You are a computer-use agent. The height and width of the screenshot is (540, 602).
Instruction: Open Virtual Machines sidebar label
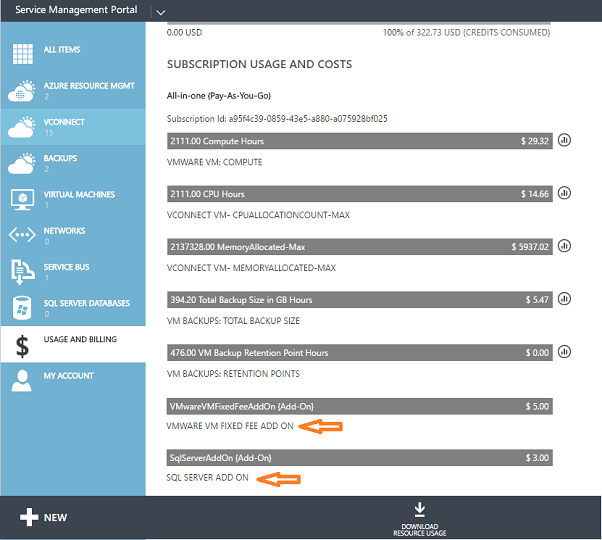[x=79, y=195]
